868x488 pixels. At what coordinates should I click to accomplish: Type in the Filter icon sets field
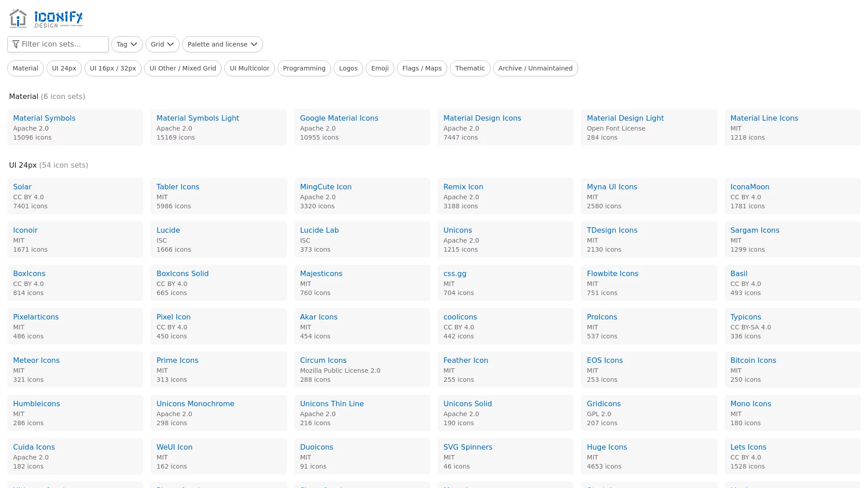tap(63, 44)
